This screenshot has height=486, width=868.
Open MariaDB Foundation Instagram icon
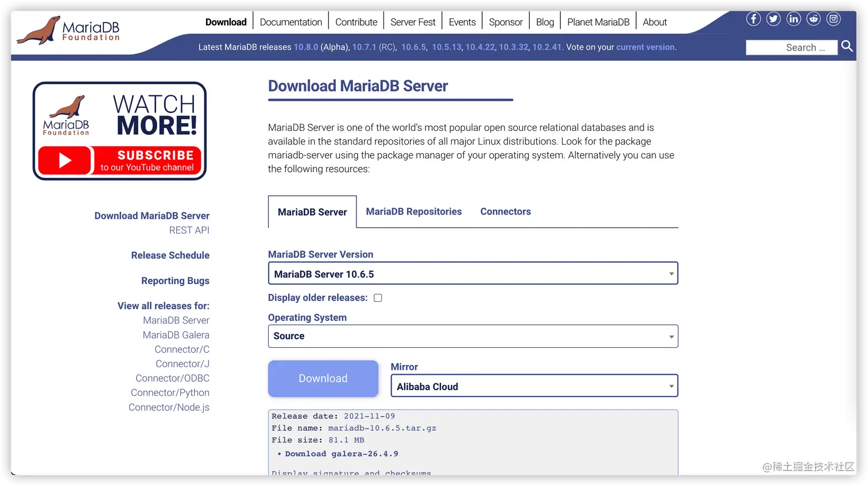pyautogui.click(x=834, y=19)
